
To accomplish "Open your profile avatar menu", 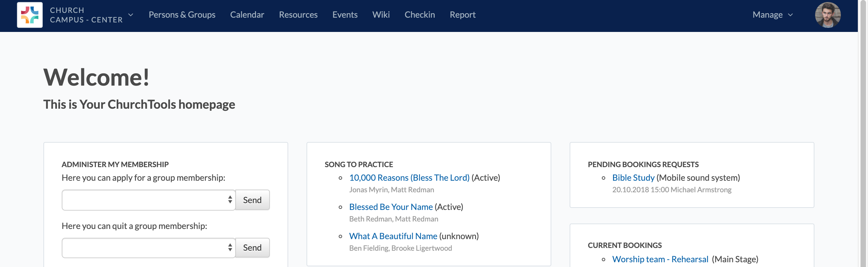I will pyautogui.click(x=828, y=15).
